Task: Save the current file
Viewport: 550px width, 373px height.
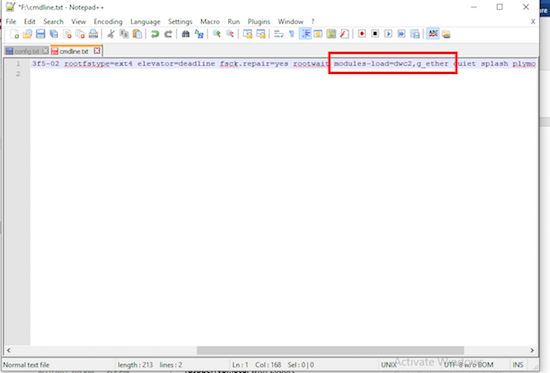Action: tap(41, 34)
